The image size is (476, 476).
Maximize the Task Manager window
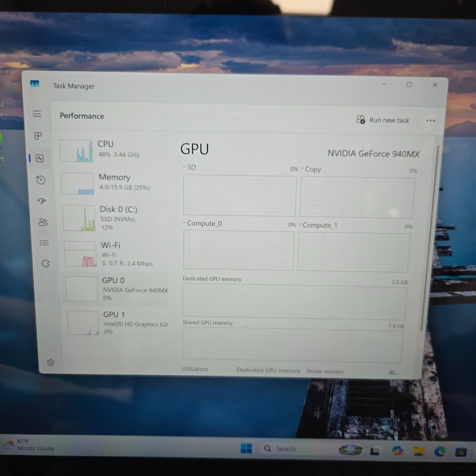coord(409,85)
